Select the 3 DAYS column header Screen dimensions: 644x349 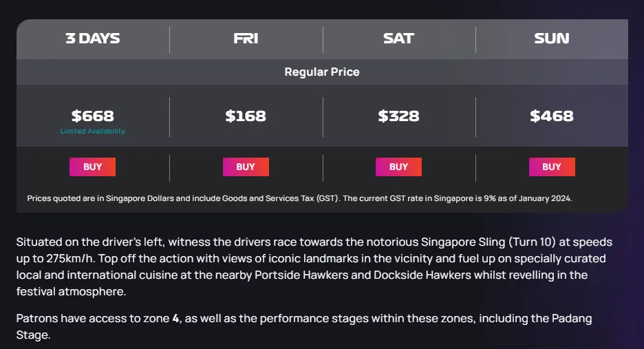point(93,39)
